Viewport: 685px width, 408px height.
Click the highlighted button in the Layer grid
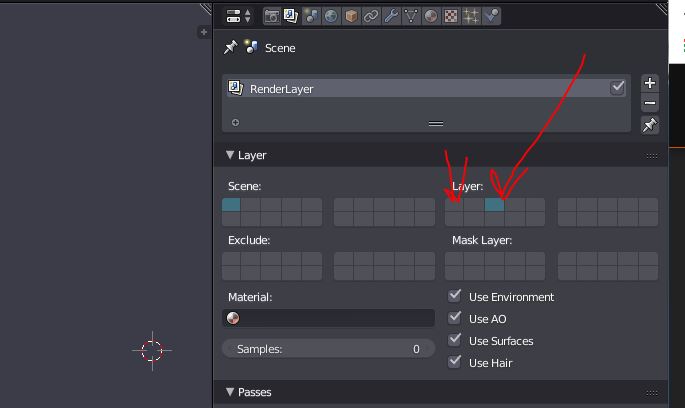pyautogui.click(x=495, y=205)
